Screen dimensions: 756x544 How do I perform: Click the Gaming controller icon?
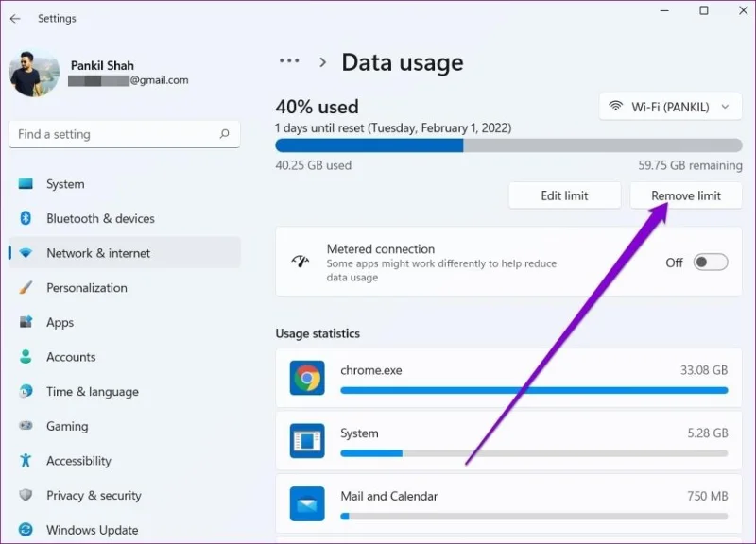click(x=26, y=425)
